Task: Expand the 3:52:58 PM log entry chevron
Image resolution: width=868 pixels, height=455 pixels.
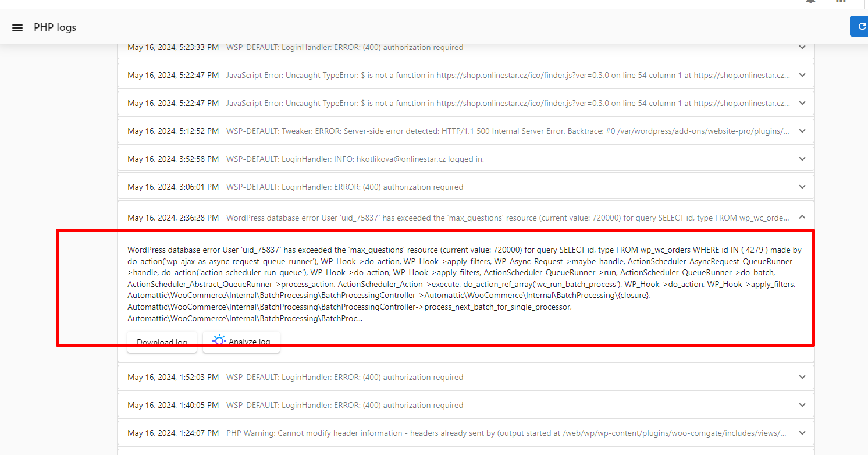Action: click(x=802, y=159)
